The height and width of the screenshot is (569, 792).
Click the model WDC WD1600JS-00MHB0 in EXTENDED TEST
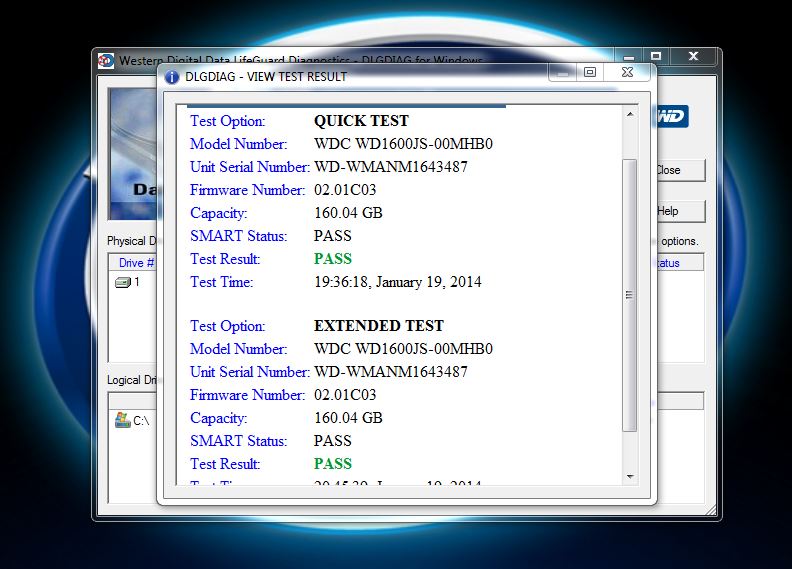403,349
